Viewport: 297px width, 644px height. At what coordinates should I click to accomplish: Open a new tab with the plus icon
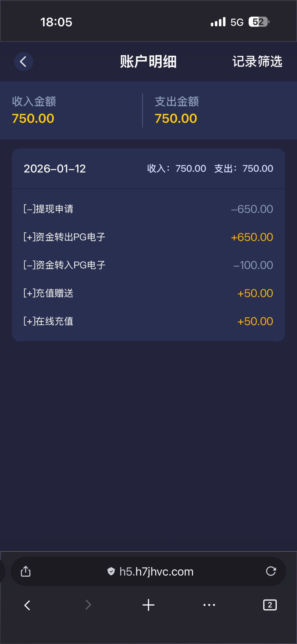(148, 605)
